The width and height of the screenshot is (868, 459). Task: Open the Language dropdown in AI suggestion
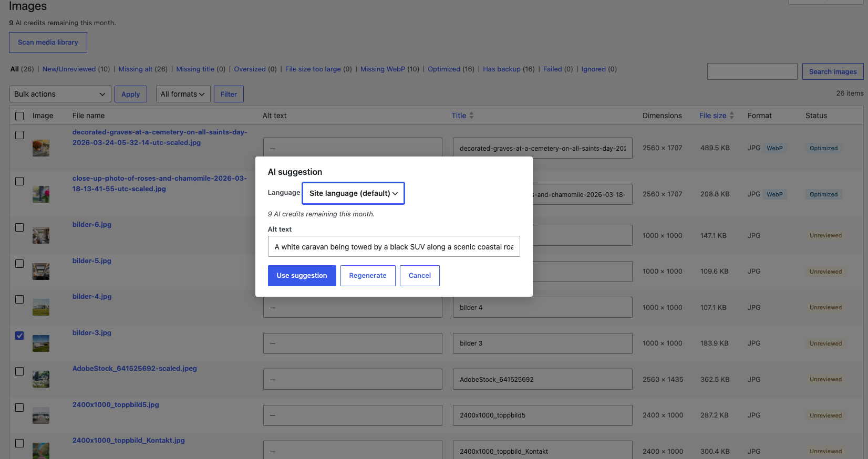point(353,193)
